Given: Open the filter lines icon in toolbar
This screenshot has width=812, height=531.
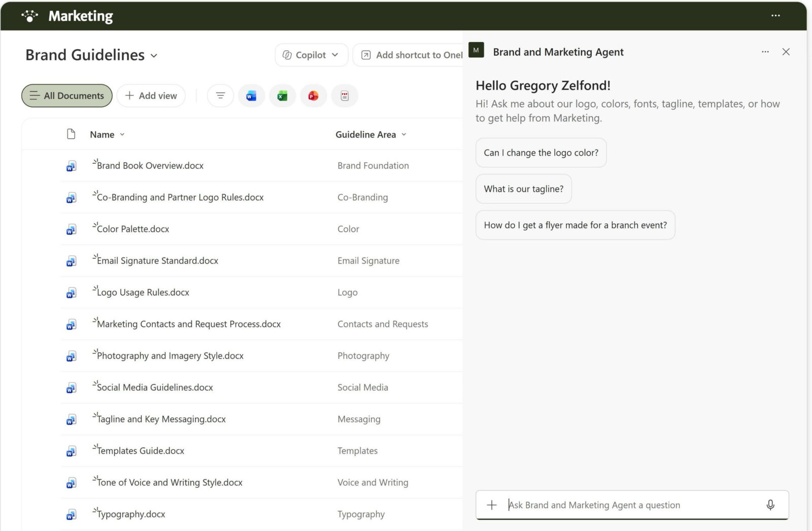Looking at the screenshot, I should [220, 96].
